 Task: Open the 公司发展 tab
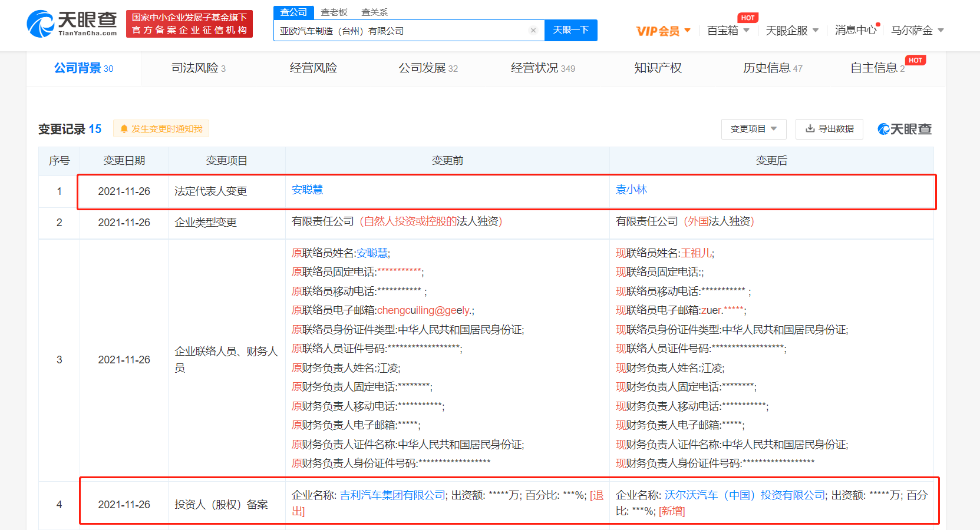(428, 68)
